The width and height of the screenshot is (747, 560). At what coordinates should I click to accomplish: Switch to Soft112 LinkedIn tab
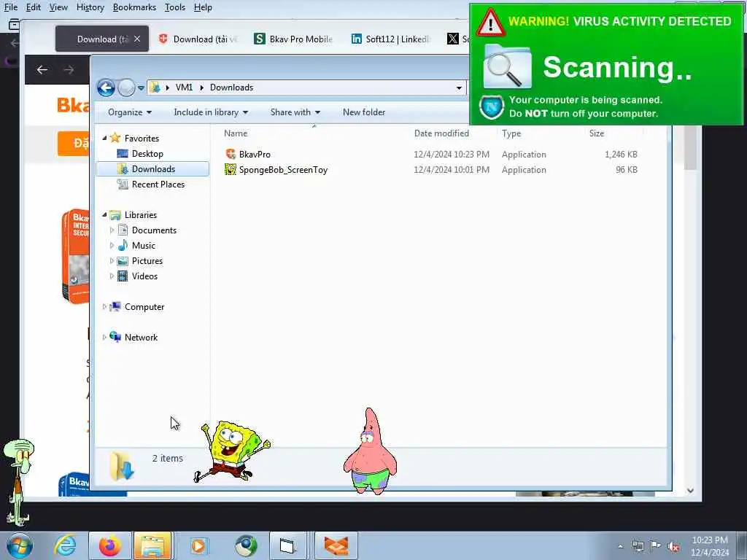(x=390, y=39)
